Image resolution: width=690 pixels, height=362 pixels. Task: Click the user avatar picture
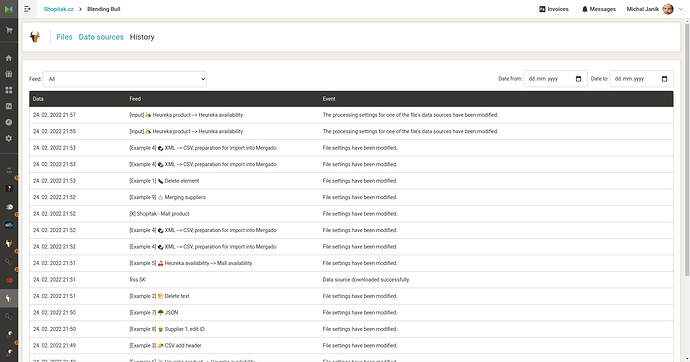point(668,9)
